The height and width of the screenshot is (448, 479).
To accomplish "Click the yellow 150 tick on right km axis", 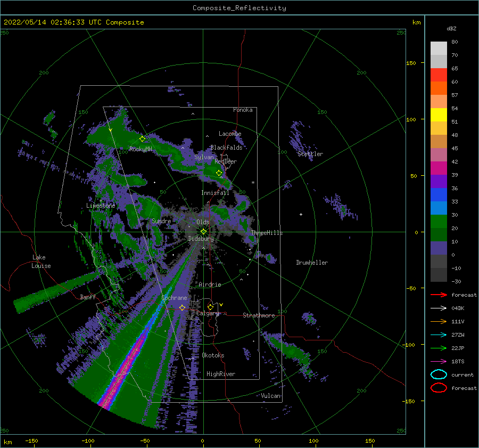I will click(x=411, y=63).
